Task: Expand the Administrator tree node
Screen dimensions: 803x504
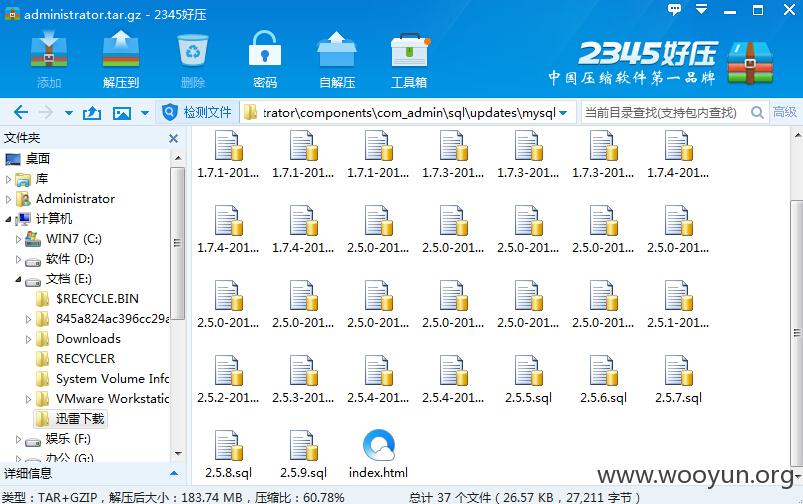Action: 8,199
